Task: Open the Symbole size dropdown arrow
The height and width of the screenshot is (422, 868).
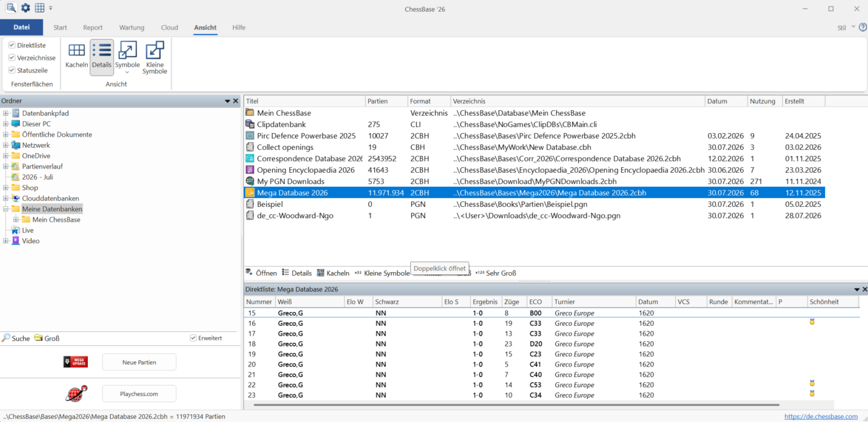Action: 127,72
